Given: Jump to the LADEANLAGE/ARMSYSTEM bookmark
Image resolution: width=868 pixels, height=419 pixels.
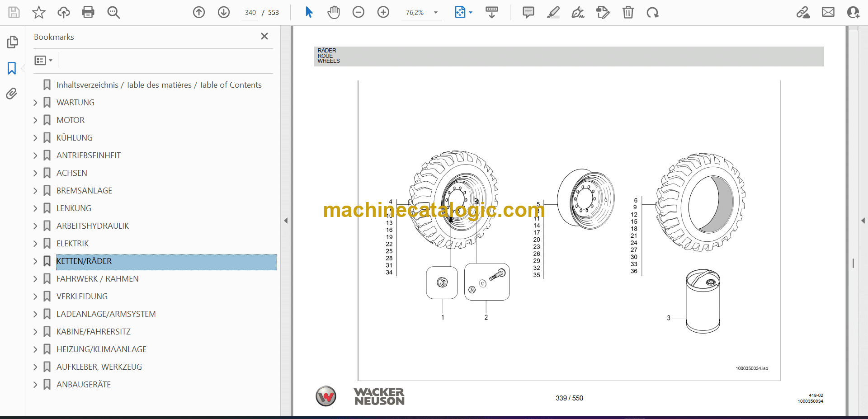Looking at the screenshot, I should 106,314.
